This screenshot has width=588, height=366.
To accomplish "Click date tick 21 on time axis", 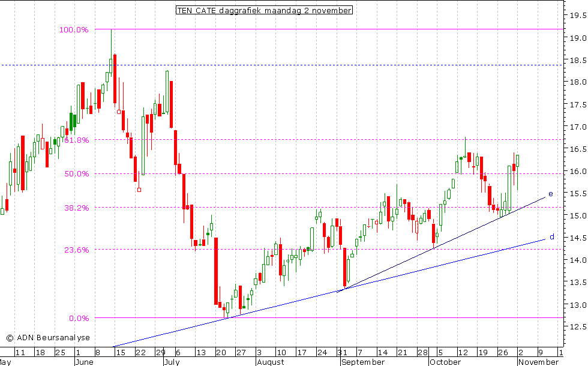I will click(x=403, y=353).
